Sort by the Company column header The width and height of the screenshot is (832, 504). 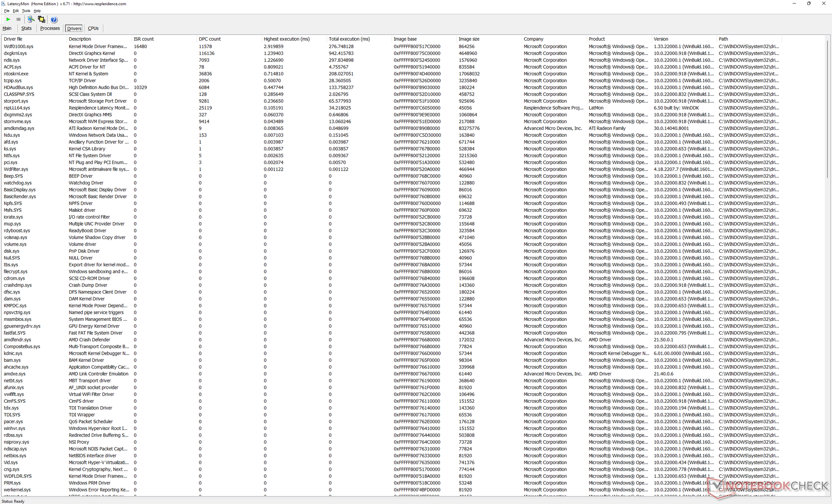point(533,39)
